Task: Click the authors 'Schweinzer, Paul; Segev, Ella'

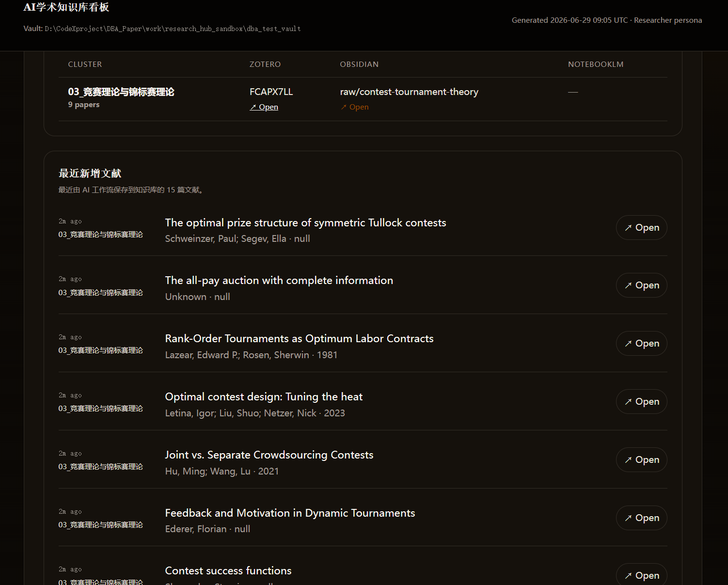Action: 226,239
